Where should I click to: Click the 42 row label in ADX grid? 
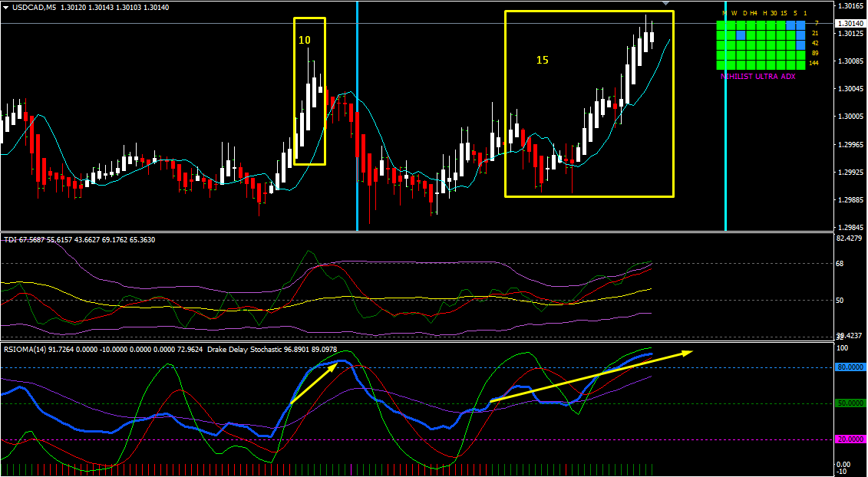(x=815, y=43)
